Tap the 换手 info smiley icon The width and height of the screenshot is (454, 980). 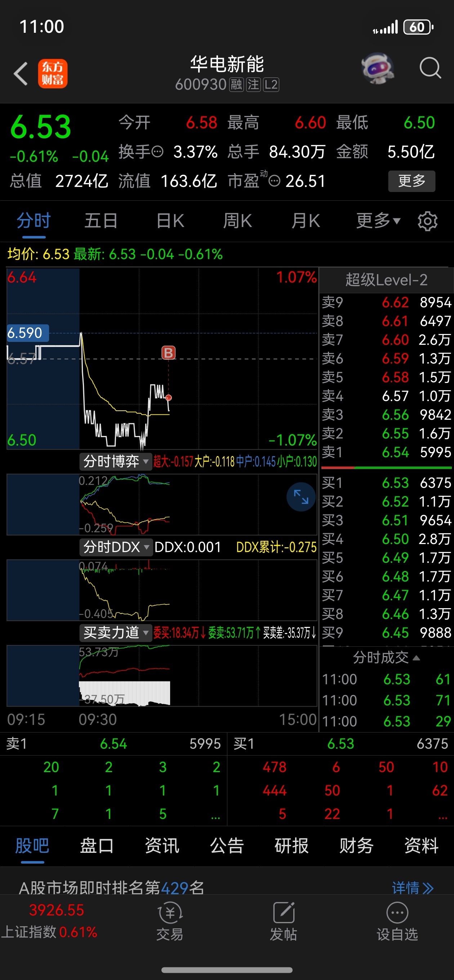point(157,151)
